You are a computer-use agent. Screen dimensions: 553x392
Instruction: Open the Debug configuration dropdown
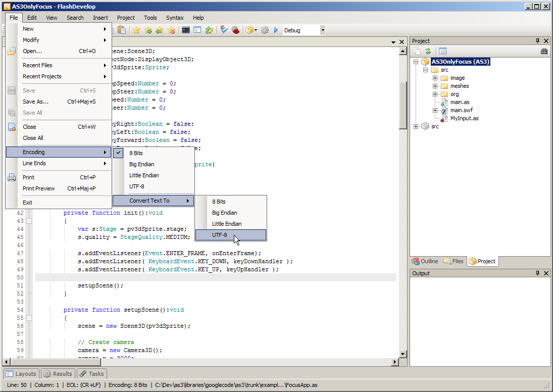click(x=323, y=30)
